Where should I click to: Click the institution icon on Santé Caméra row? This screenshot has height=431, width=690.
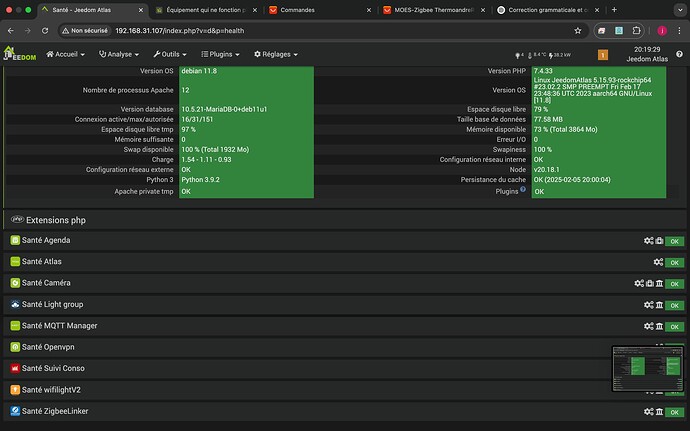point(659,284)
